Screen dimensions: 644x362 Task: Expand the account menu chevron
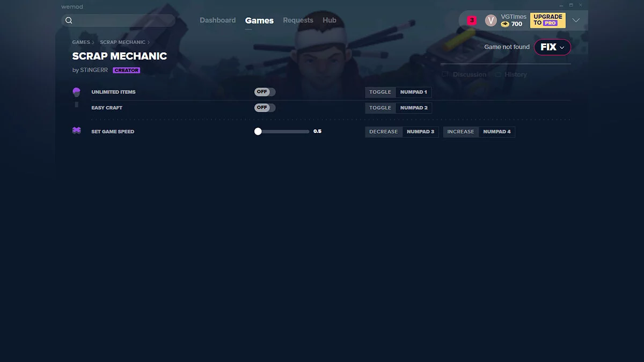click(576, 20)
